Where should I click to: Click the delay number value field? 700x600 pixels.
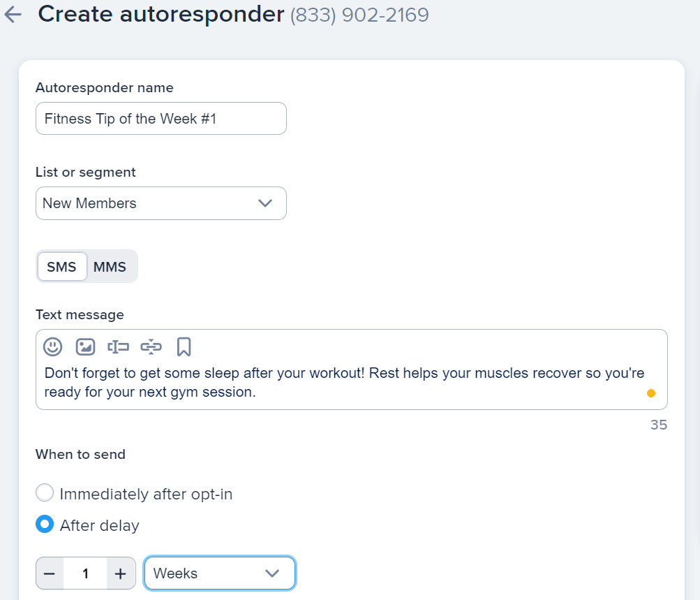pyautogui.click(x=85, y=573)
